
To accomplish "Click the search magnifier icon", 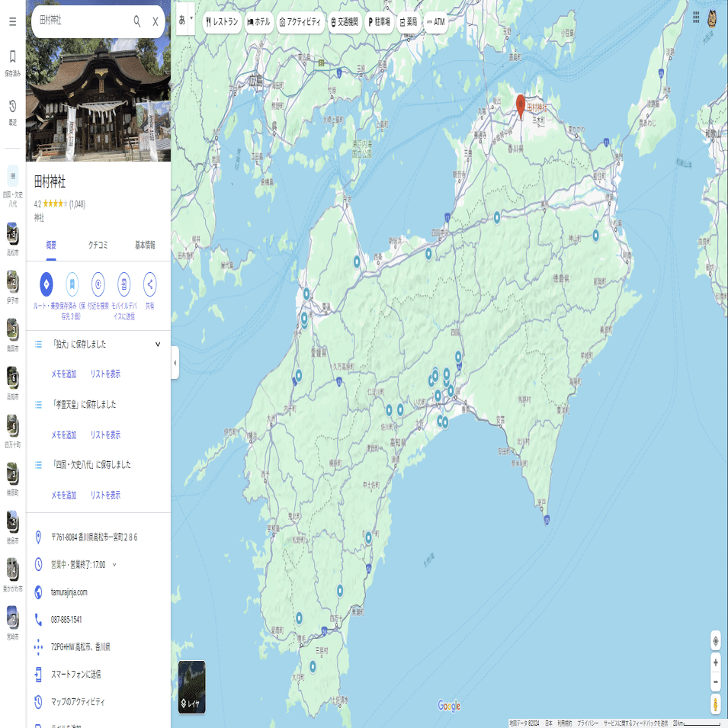I will (x=137, y=21).
